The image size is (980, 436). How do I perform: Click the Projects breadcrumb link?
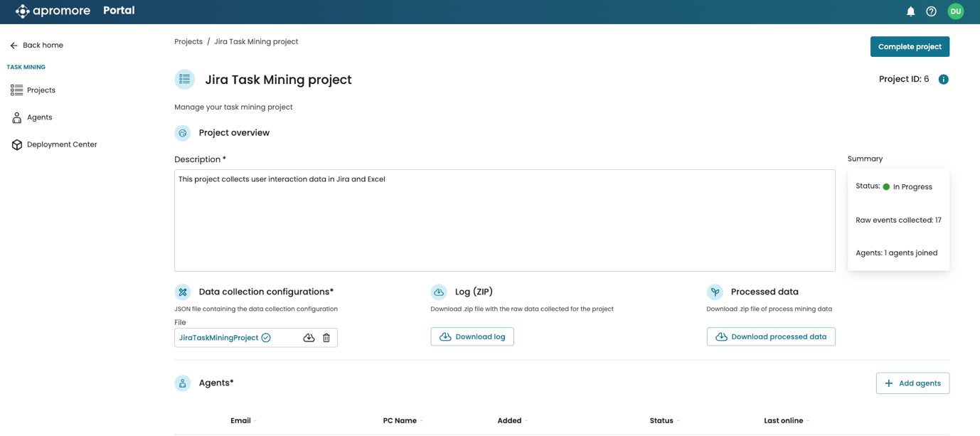click(188, 42)
